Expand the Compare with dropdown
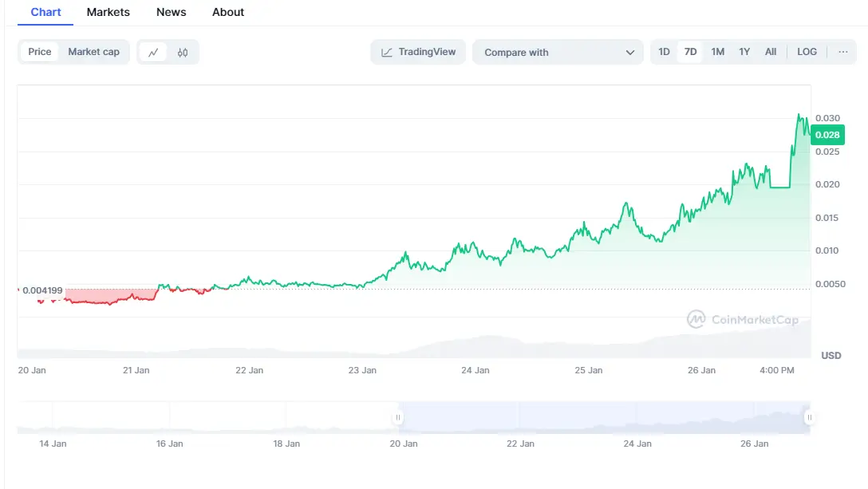868x489 pixels. point(558,52)
